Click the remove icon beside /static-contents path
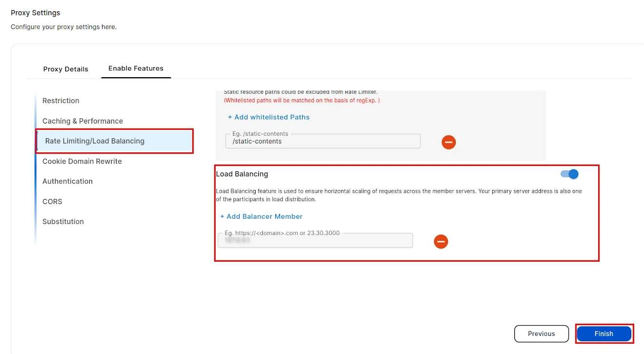This screenshot has width=644, height=354. coord(448,142)
